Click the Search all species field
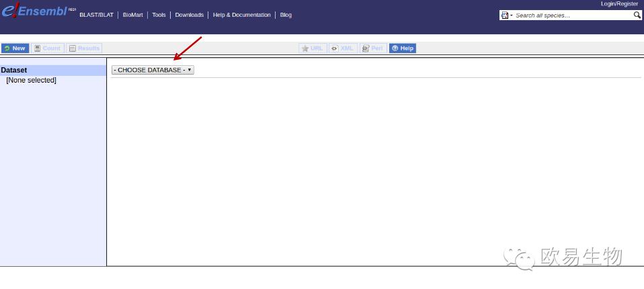The width and height of the screenshot is (644, 289). (x=571, y=15)
